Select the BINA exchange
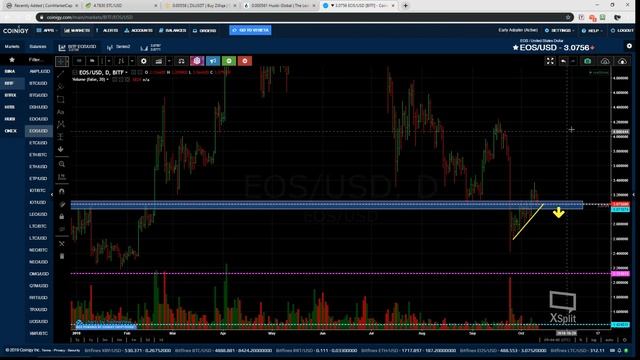Screen dimensions: 640x360 (10, 71)
